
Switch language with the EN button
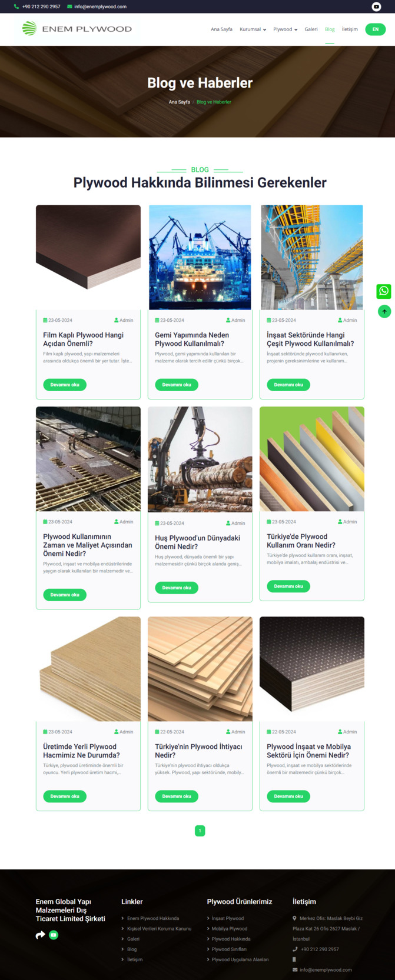(375, 29)
